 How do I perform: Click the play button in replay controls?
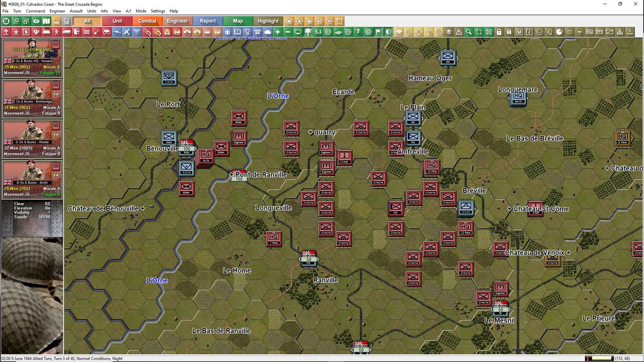299,21
